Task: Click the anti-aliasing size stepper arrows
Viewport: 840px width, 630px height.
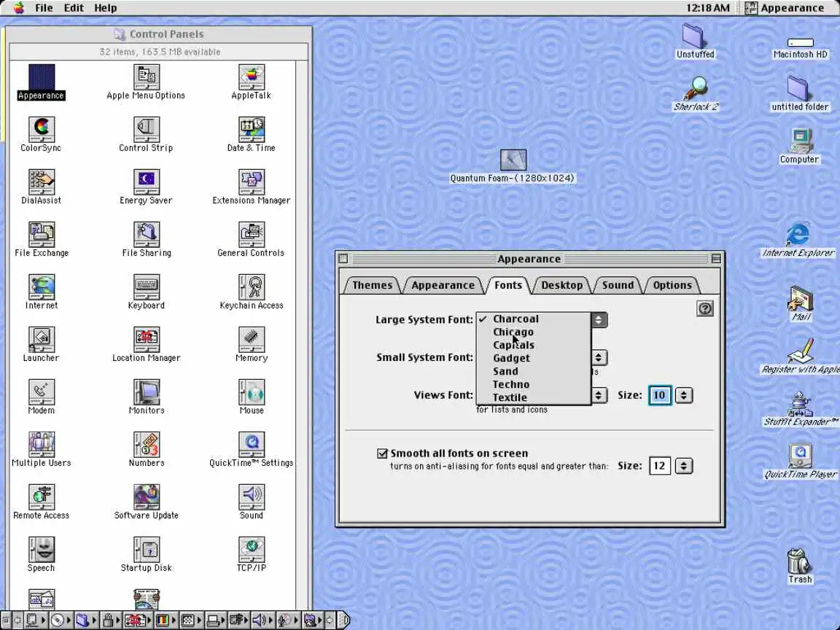Action: pyautogui.click(x=683, y=465)
